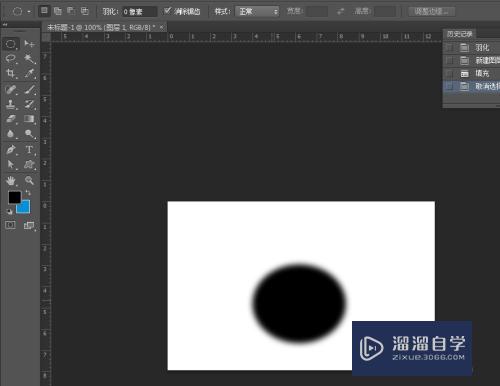
Task: Set history brush source for 填充 state
Action: coord(449,74)
